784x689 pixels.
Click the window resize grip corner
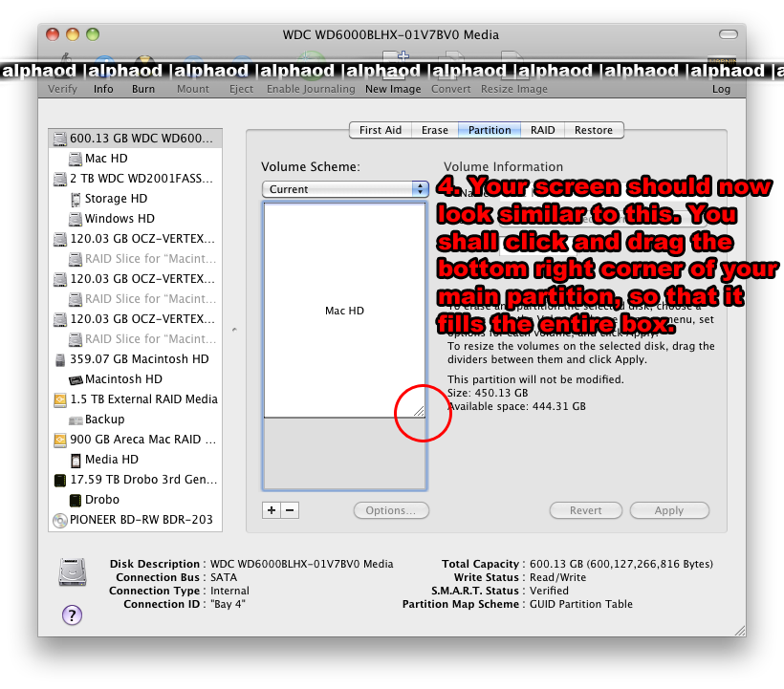coord(741,631)
